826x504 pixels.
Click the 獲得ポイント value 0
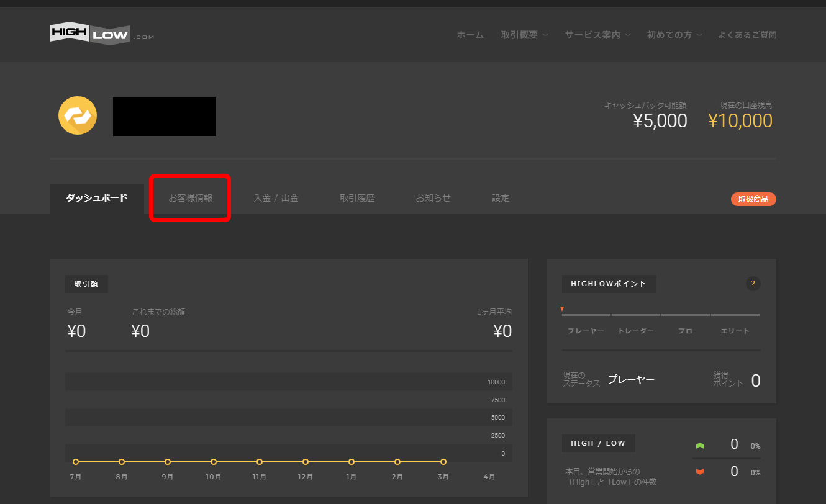756,380
